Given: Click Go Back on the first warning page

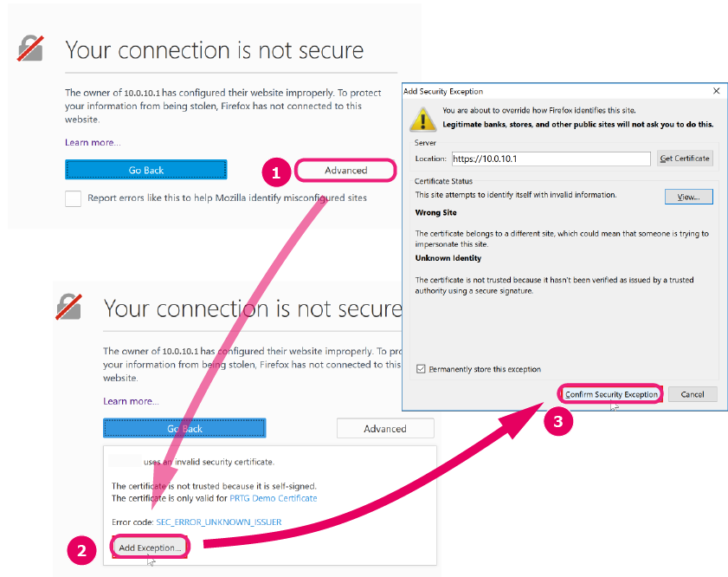Looking at the screenshot, I should [145, 169].
